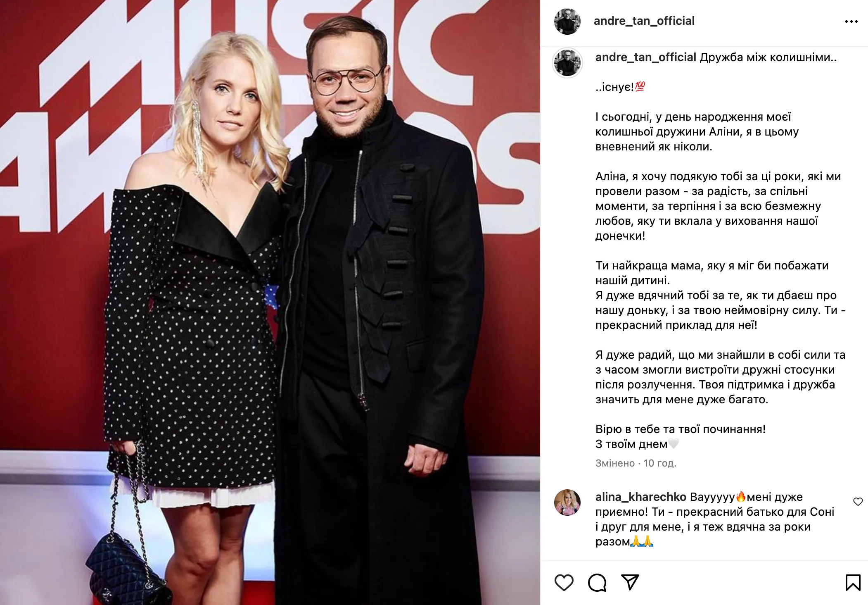Open the three-dot more options menu
Screen dimensions: 868x605
click(851, 21)
